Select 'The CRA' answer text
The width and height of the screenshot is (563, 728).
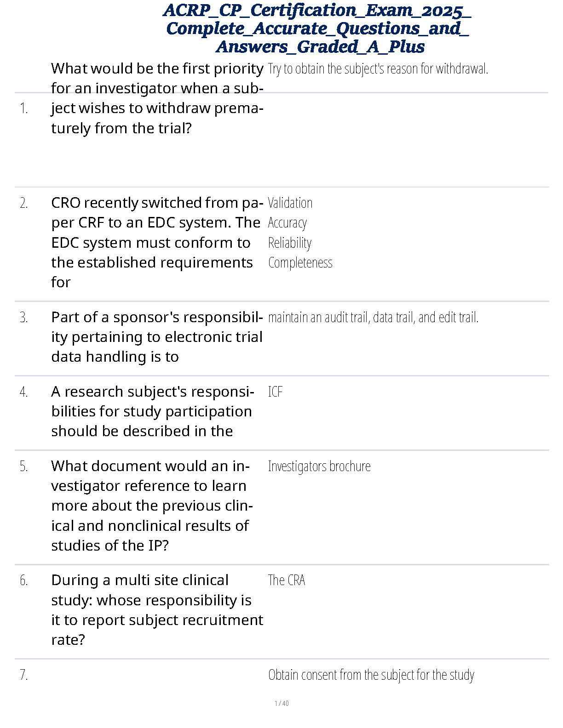[287, 580]
